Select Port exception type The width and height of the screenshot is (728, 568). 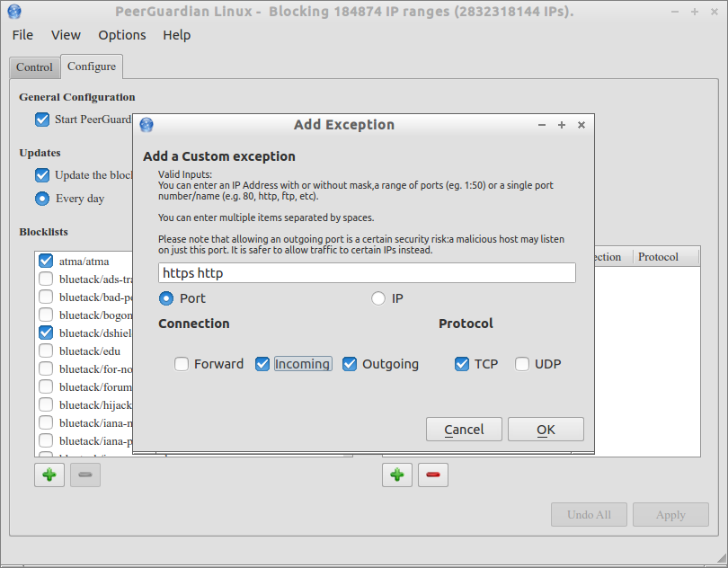pyautogui.click(x=166, y=298)
